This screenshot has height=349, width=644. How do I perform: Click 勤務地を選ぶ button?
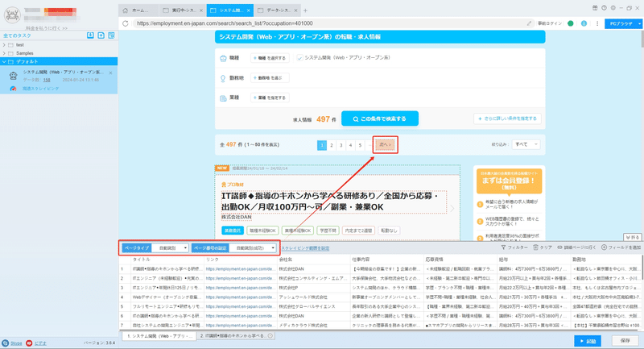click(270, 77)
